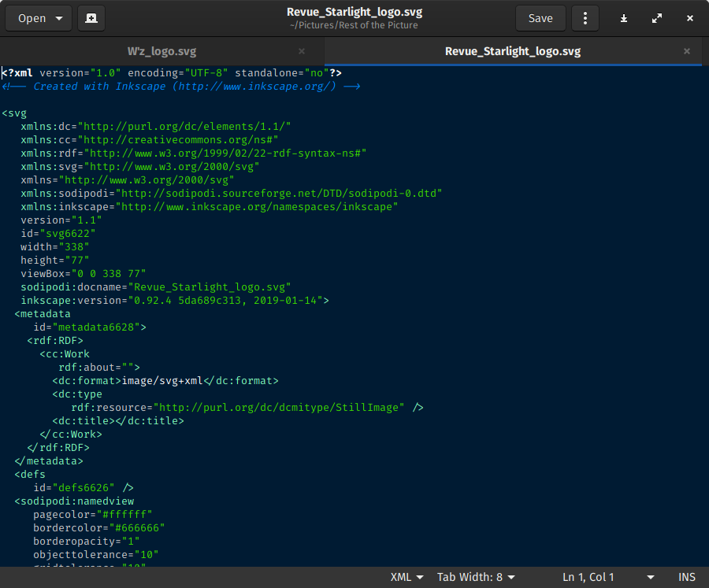Minimize the gedit window
Screen dimensions: 709x588
click(624, 18)
